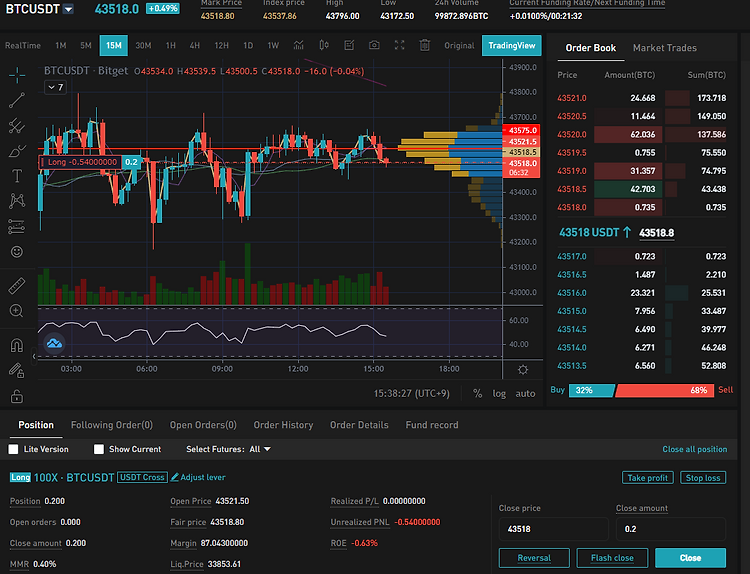Select the zoom in tool
Viewport: 750px width, 574px height.
coord(17,311)
